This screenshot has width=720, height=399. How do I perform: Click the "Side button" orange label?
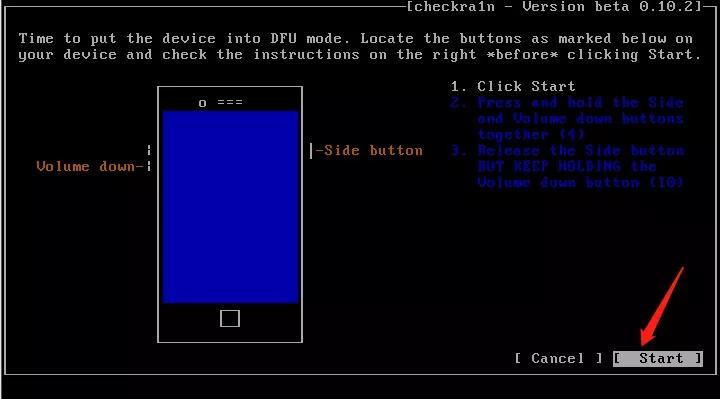click(373, 151)
